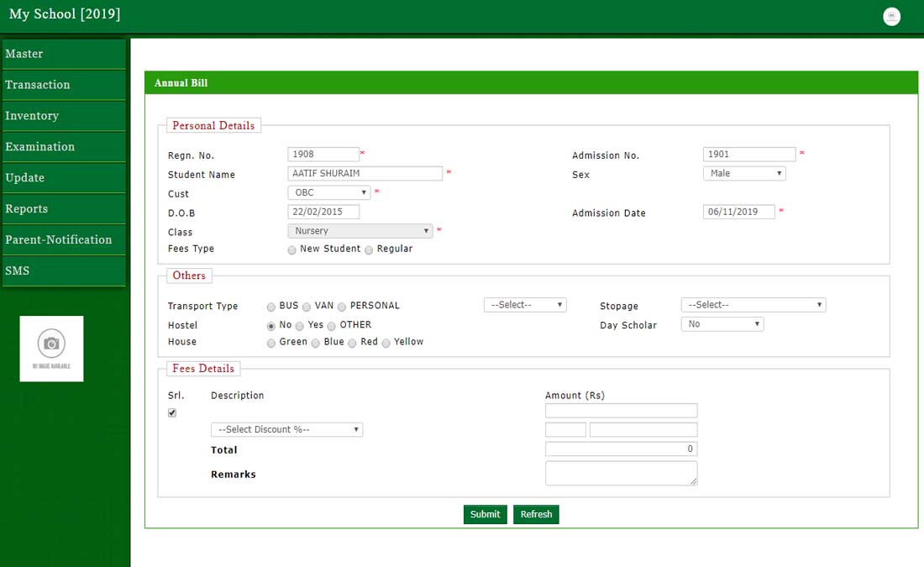Choose BUS as transport type

click(271, 307)
